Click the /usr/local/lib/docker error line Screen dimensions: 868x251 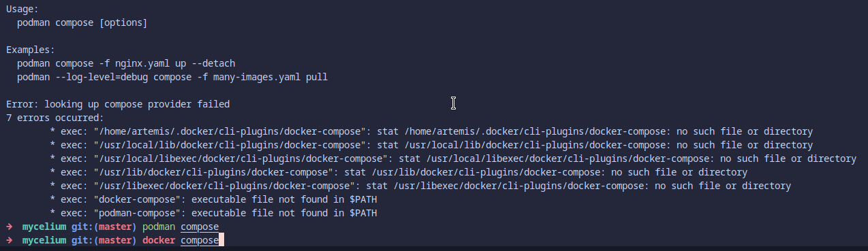click(432, 146)
